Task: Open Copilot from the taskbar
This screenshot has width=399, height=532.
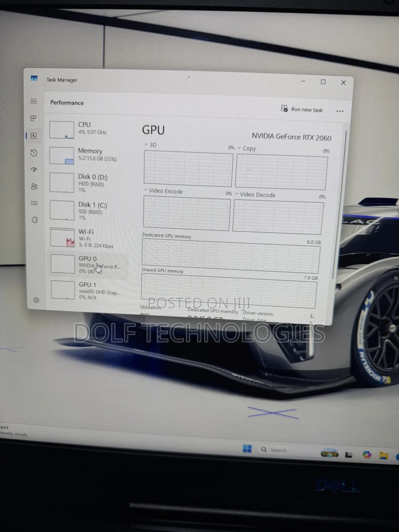Action: [x=367, y=454]
